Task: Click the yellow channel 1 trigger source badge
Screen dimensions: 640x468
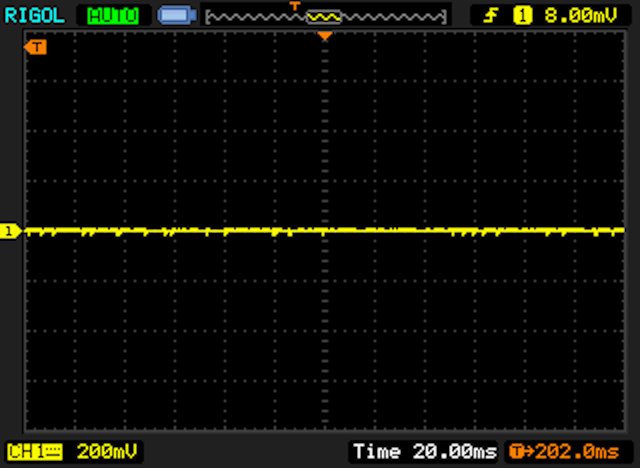Action: coord(523,16)
